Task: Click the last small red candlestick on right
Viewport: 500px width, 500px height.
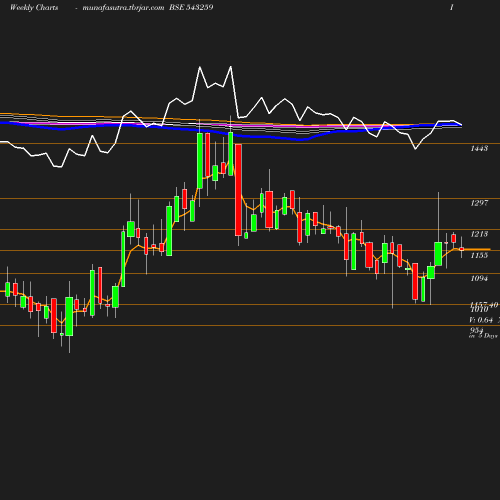Action: click(462, 249)
